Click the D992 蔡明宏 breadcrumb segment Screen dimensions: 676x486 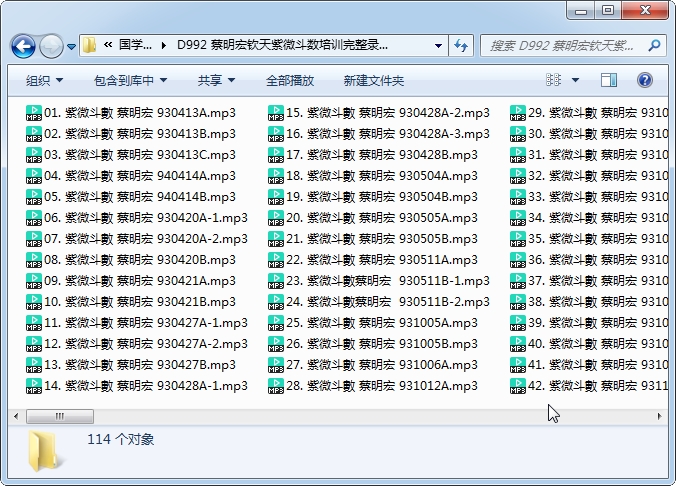pyautogui.click(x=282, y=45)
